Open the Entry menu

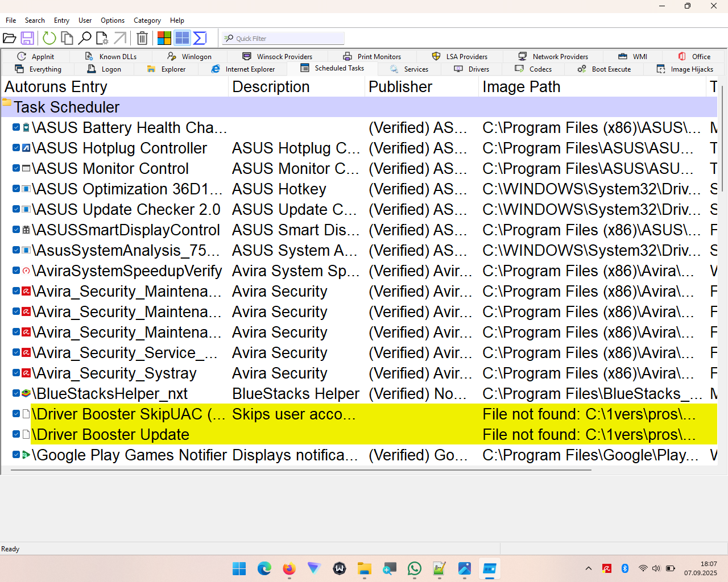61,20
